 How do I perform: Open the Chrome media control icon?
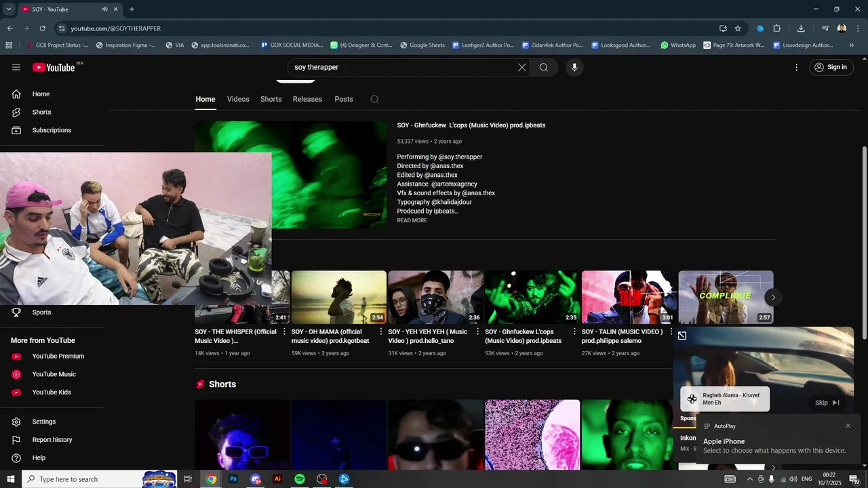pyautogui.click(x=825, y=28)
